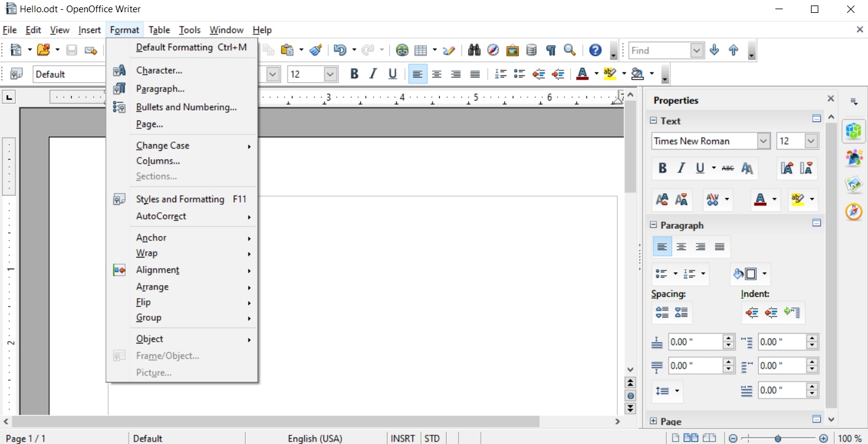Open the Change Case submenu

click(x=163, y=146)
